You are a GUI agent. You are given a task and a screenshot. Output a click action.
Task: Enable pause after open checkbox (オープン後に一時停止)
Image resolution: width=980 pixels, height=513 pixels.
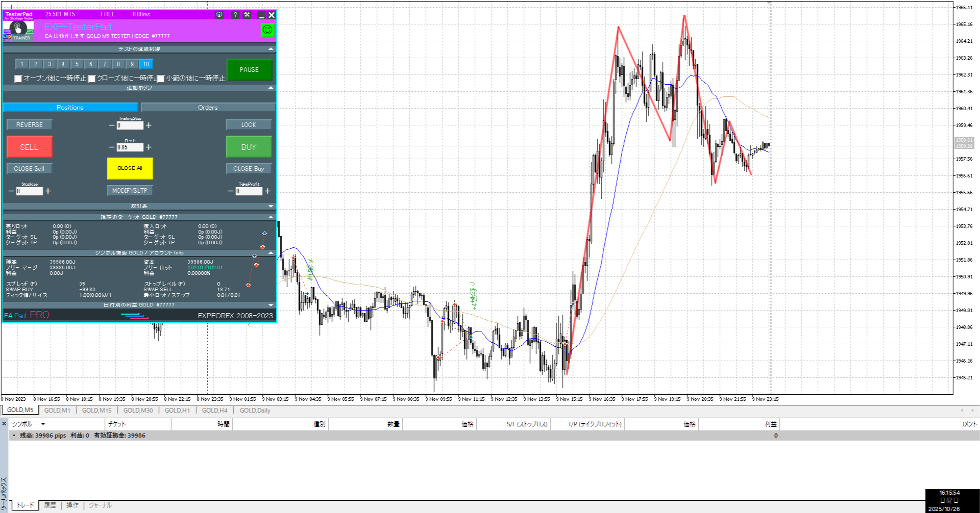(x=18, y=79)
